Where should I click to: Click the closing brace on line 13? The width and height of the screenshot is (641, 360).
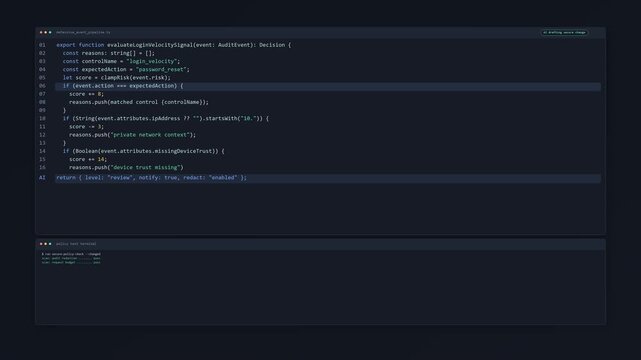click(64, 143)
